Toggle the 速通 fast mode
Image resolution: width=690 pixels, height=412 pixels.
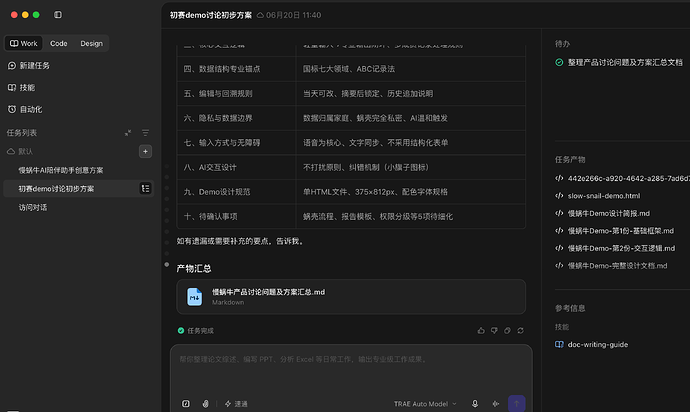click(236, 404)
